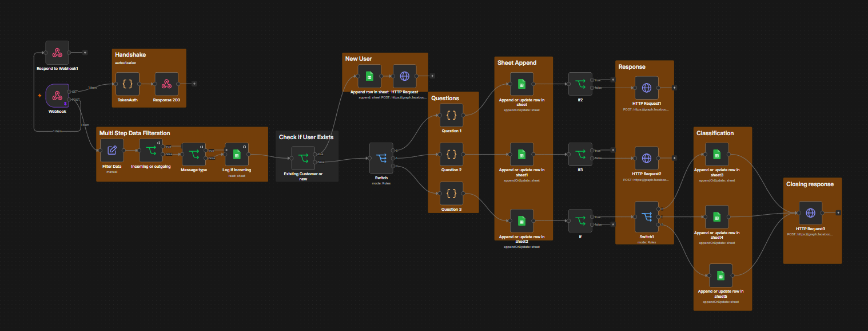Image resolution: width=868 pixels, height=331 pixels.
Task: Select the Switch node in Rules mode
Action: point(381,158)
